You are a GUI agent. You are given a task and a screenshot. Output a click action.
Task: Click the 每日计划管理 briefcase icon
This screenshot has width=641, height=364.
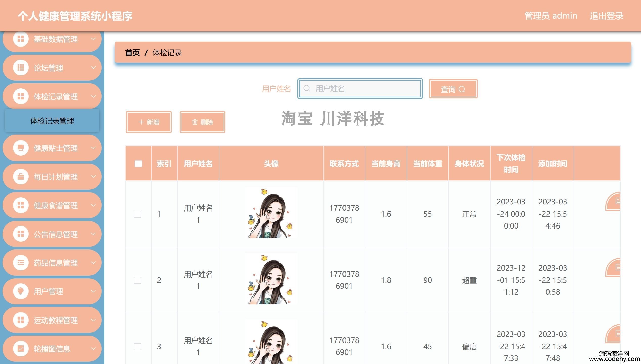coord(21,177)
